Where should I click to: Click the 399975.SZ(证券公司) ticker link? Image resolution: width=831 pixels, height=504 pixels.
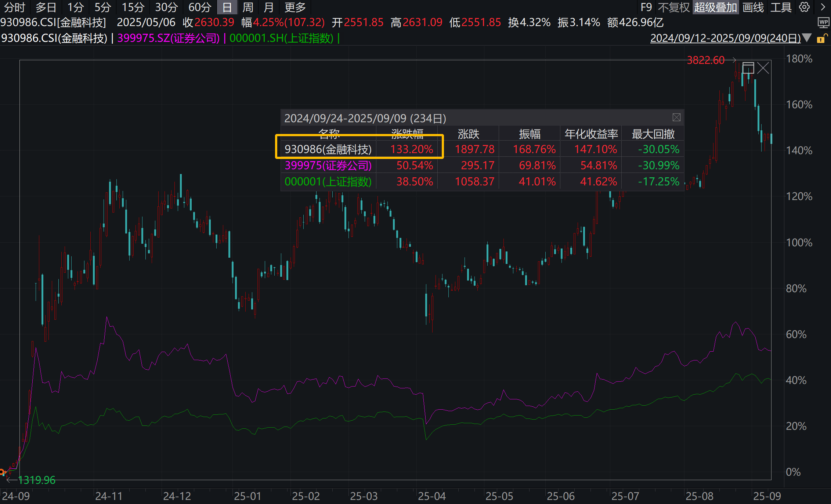click(168, 38)
